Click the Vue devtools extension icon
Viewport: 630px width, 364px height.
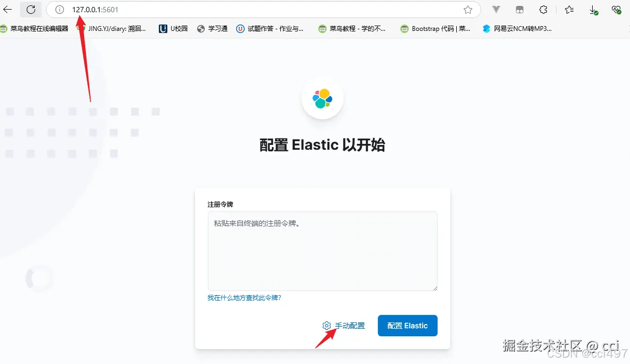[x=496, y=10]
